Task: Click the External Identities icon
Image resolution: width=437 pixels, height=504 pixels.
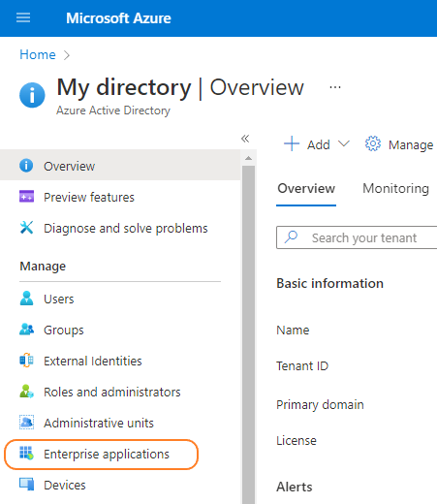Action: tap(26, 360)
